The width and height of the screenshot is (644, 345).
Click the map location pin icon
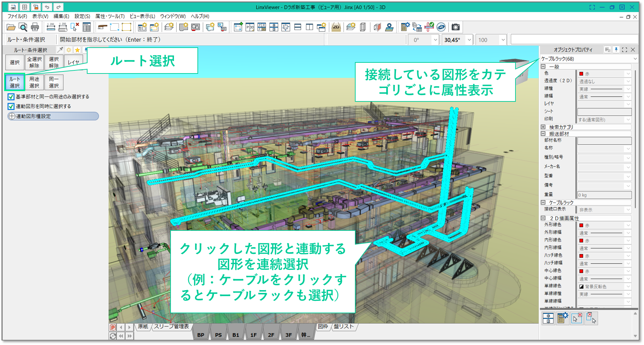tap(389, 27)
